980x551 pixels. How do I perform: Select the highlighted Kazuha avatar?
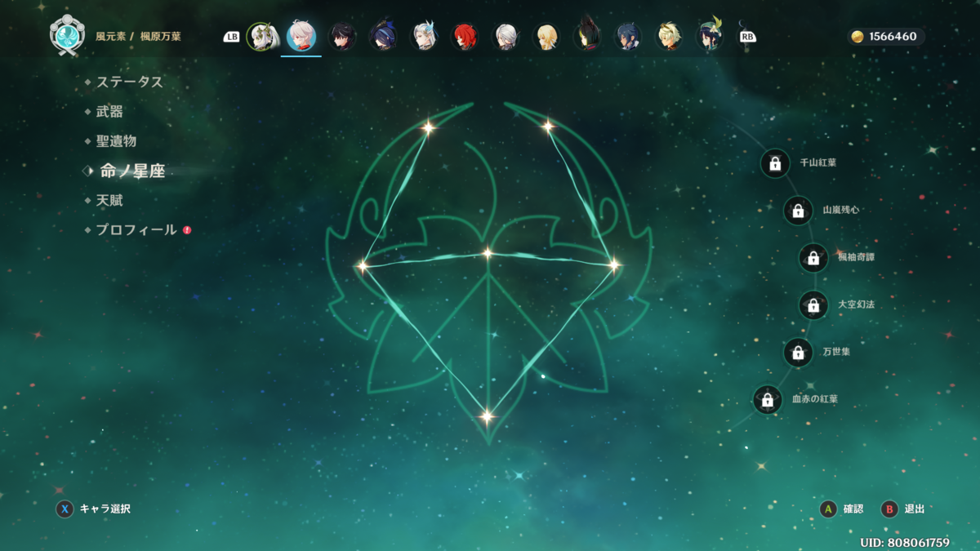(x=301, y=36)
